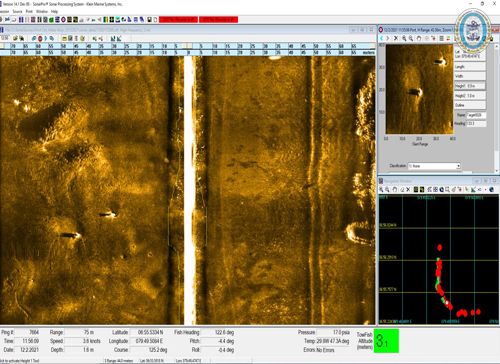The height and width of the screenshot is (364, 500).
Task: Click the rainbow color palette icon
Action: pyautogui.click(x=106, y=20)
